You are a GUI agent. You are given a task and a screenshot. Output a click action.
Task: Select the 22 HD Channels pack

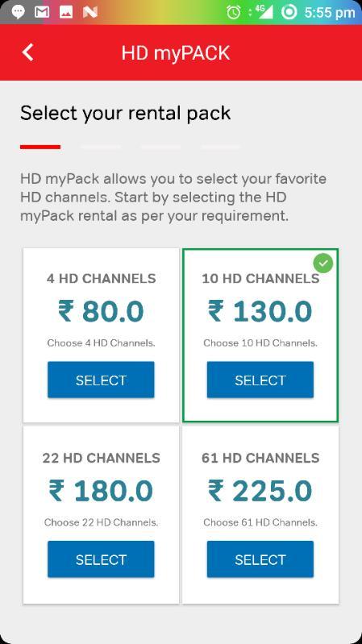click(x=101, y=559)
